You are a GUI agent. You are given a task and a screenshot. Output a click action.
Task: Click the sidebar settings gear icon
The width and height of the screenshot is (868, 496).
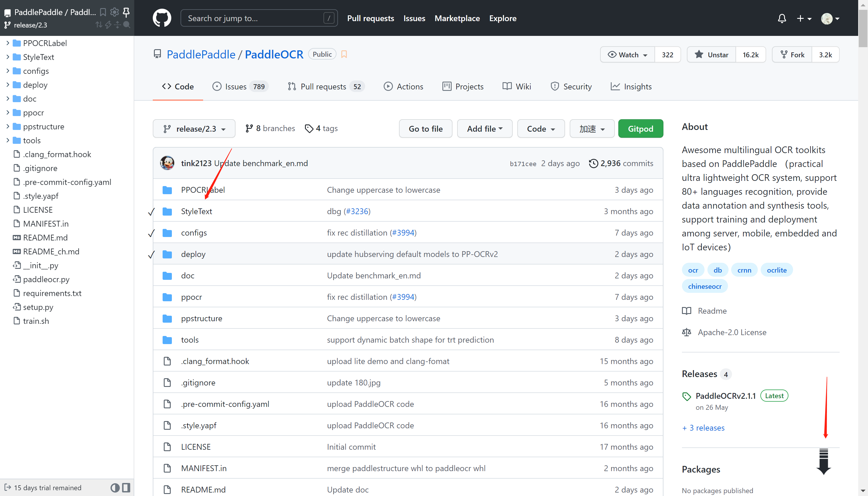pyautogui.click(x=114, y=12)
